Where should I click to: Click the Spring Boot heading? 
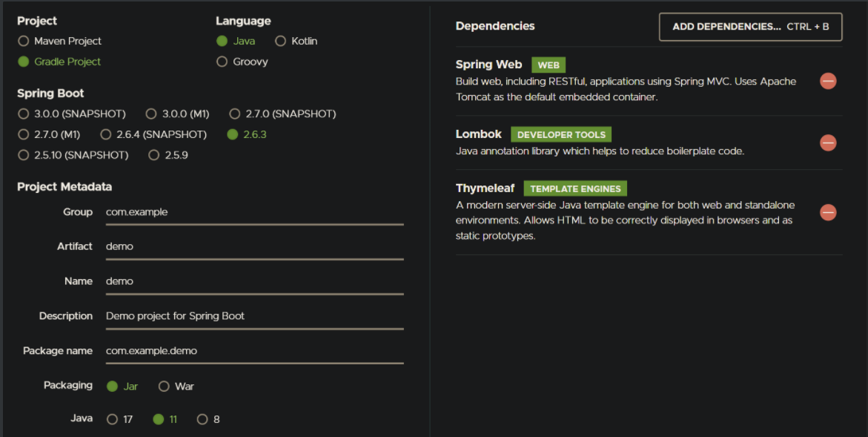50,93
